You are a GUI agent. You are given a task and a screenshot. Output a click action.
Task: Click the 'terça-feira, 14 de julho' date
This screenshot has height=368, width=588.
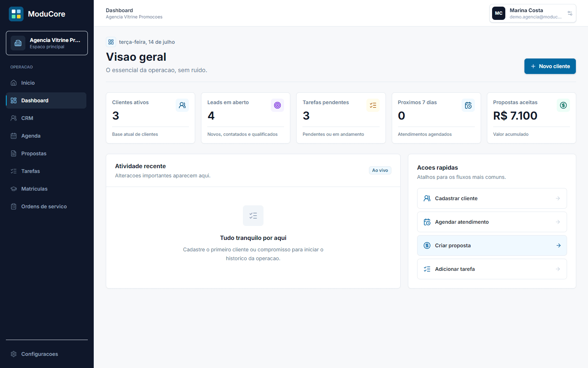click(x=147, y=42)
